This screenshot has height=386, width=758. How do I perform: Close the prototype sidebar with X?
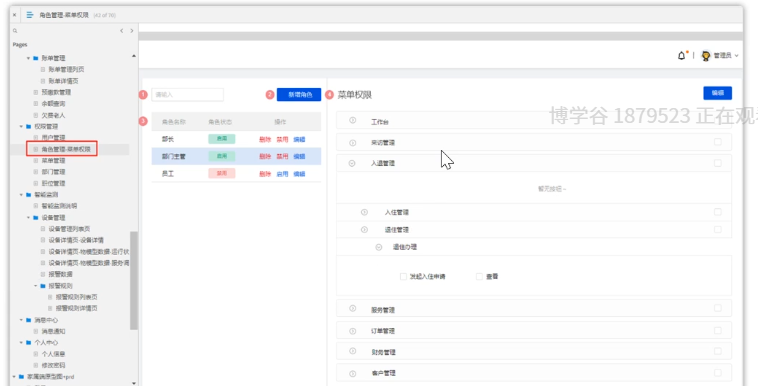[15, 15]
